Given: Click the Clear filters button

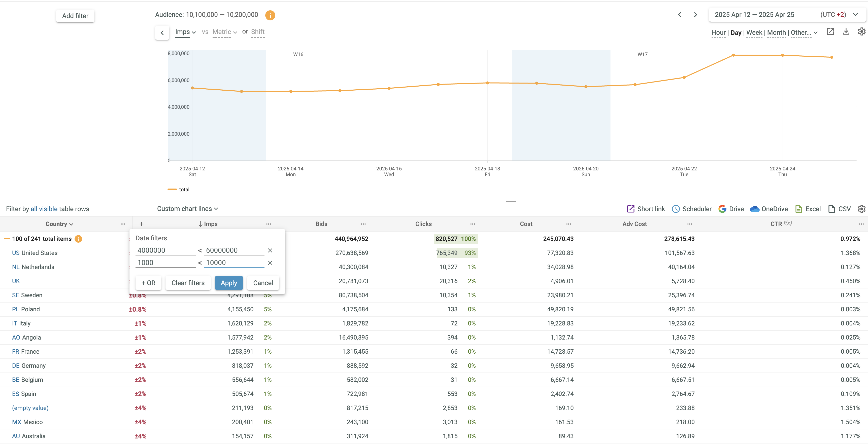Looking at the screenshot, I should (x=188, y=283).
